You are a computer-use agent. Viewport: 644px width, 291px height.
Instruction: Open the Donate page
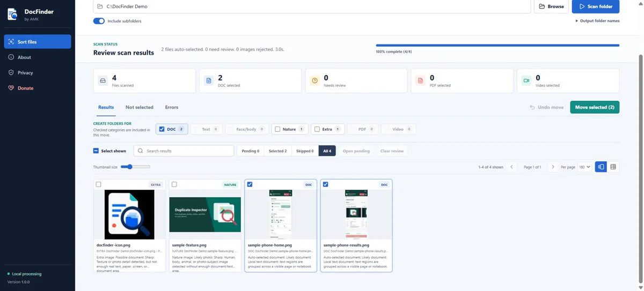[x=38, y=88]
